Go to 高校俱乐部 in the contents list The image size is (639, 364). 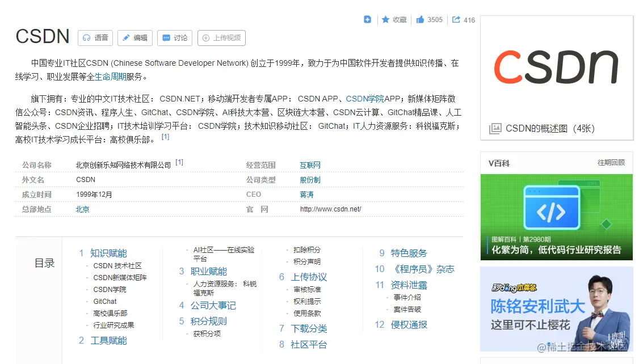(110, 313)
